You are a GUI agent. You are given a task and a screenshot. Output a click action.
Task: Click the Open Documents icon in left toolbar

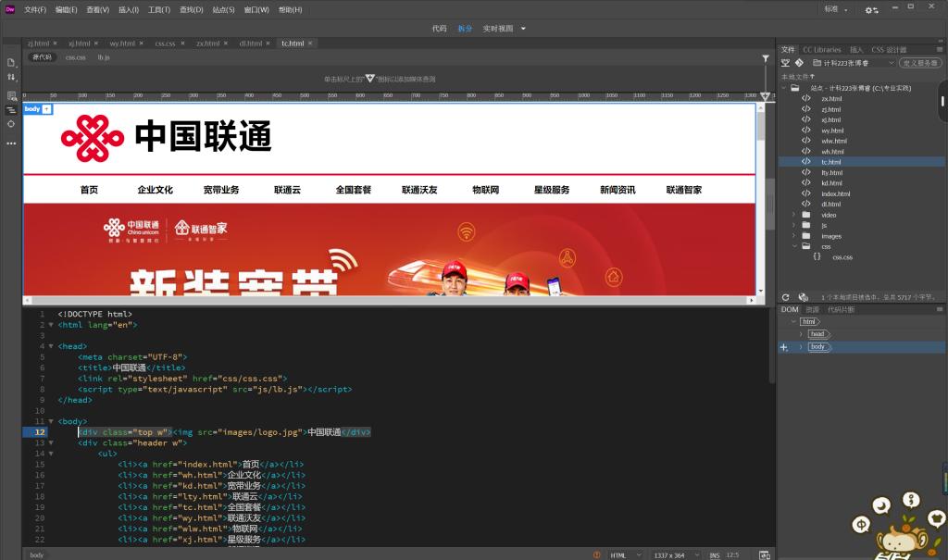11,63
